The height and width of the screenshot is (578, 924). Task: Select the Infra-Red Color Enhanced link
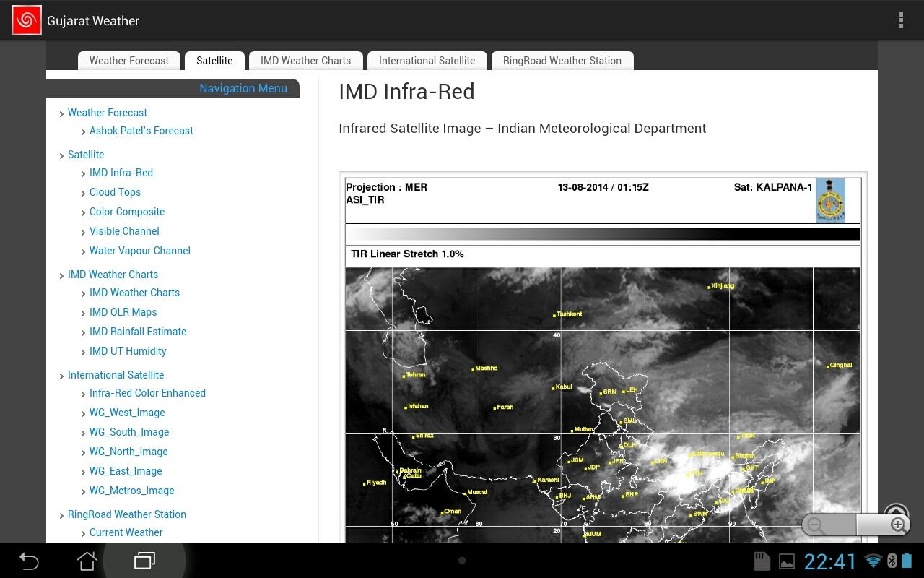(147, 393)
